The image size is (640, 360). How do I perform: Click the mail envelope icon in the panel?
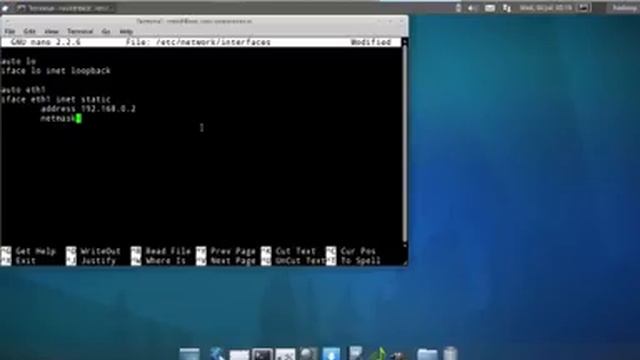pyautogui.click(x=490, y=8)
